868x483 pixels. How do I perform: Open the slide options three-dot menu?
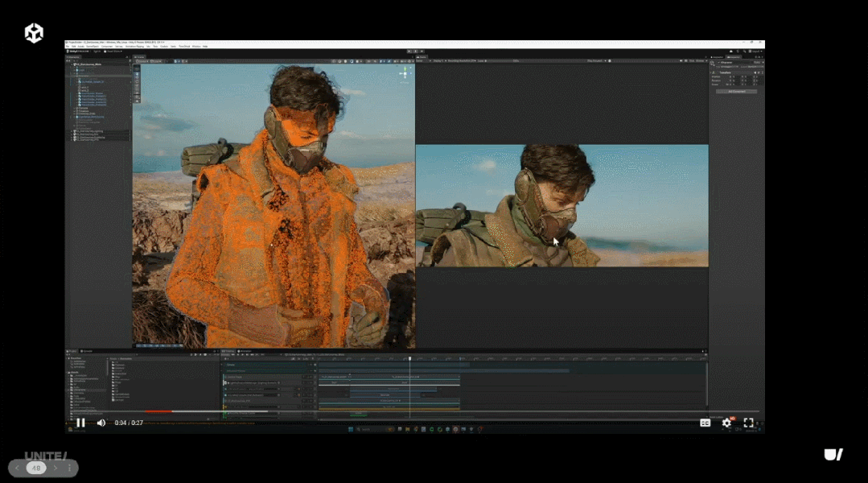(x=70, y=468)
